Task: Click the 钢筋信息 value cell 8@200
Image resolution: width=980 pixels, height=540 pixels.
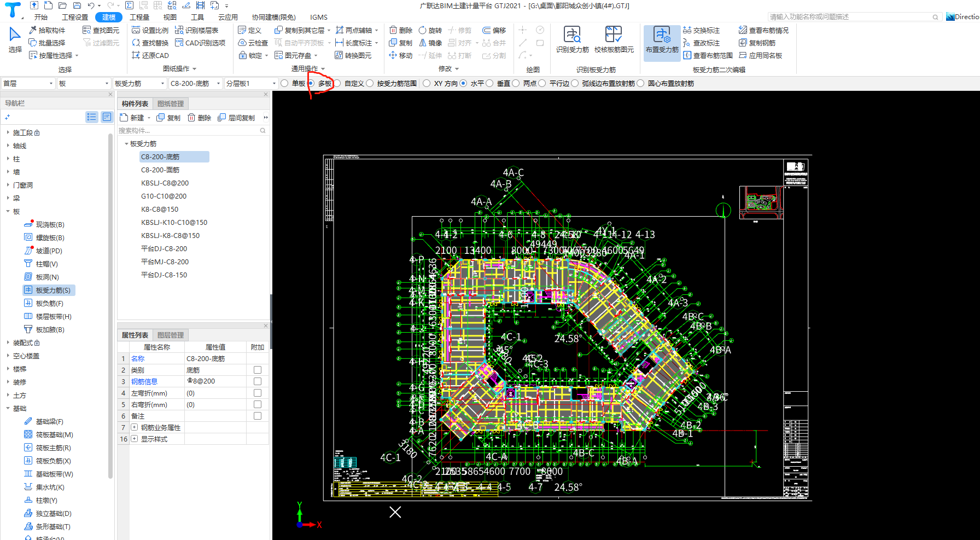Action: [215, 381]
